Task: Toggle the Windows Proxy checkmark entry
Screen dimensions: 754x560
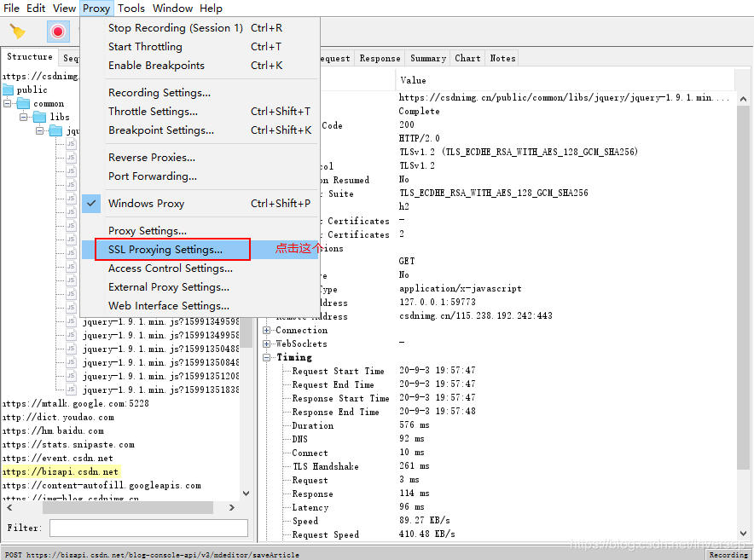Action: 200,204
